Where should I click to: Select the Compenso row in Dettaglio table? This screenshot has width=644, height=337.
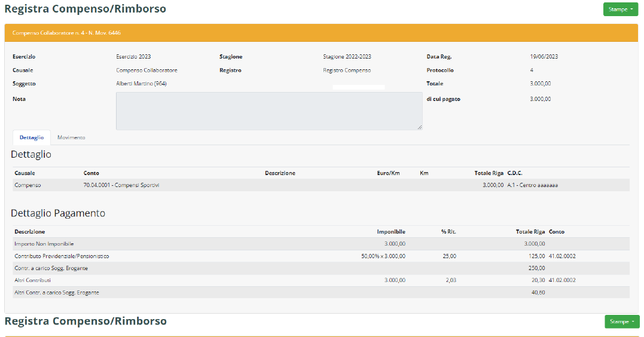pyautogui.click(x=28, y=185)
